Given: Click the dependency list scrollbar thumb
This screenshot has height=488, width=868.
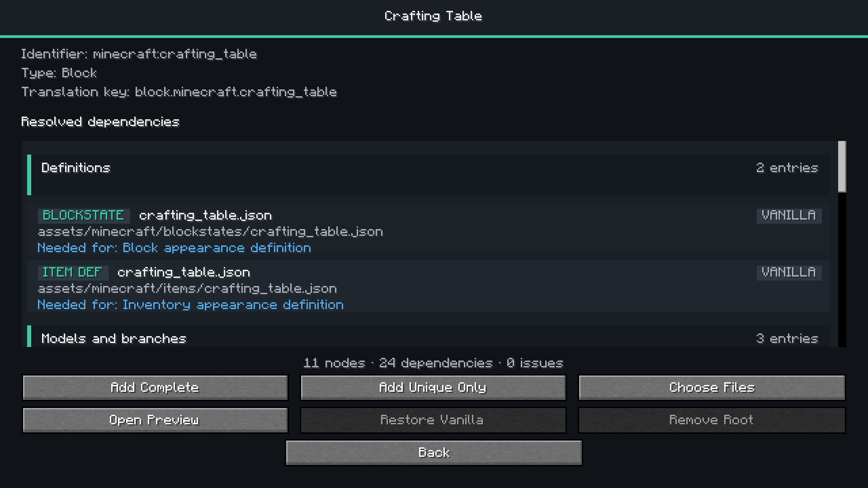Looking at the screenshot, I should pyautogui.click(x=842, y=166).
